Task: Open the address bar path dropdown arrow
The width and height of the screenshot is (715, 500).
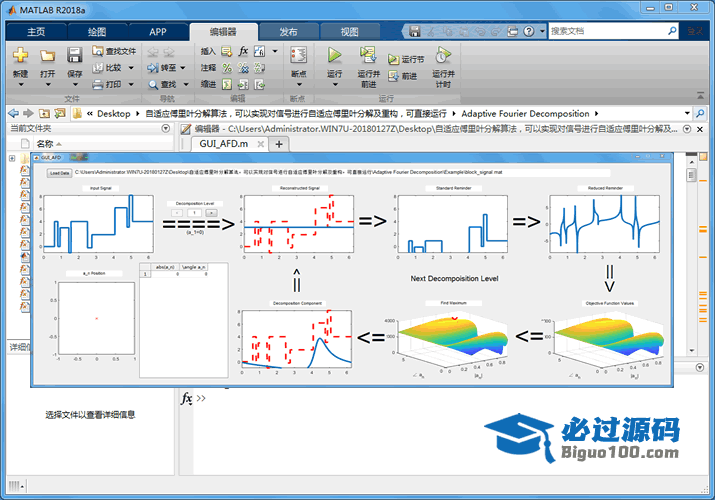Action: (687, 113)
